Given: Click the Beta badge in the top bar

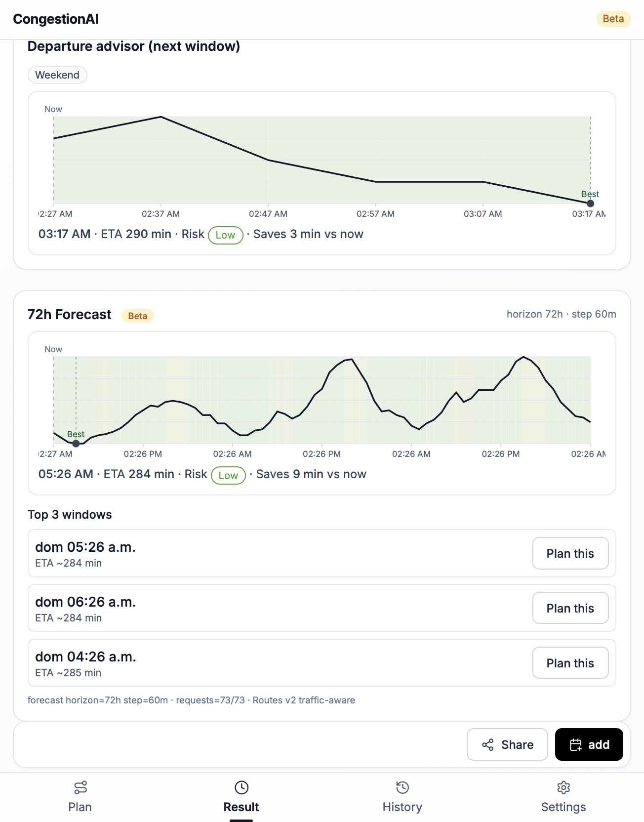Looking at the screenshot, I should 612,19.
